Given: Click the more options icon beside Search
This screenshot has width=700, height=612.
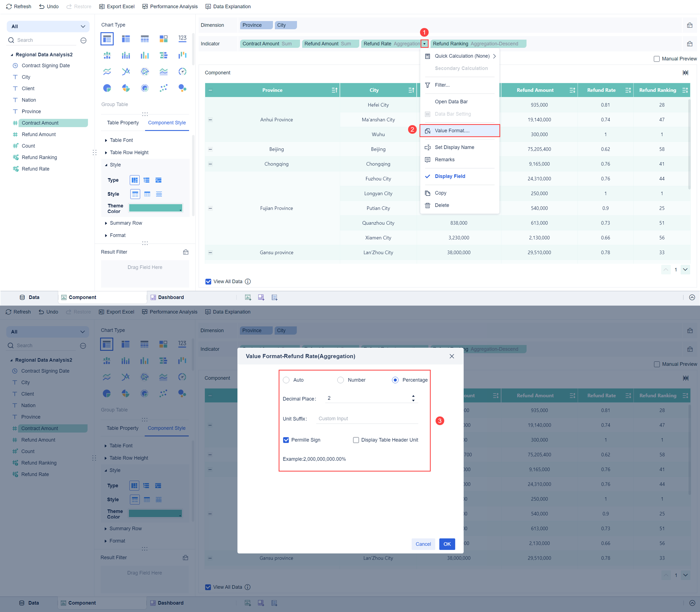Looking at the screenshot, I should 83,40.
